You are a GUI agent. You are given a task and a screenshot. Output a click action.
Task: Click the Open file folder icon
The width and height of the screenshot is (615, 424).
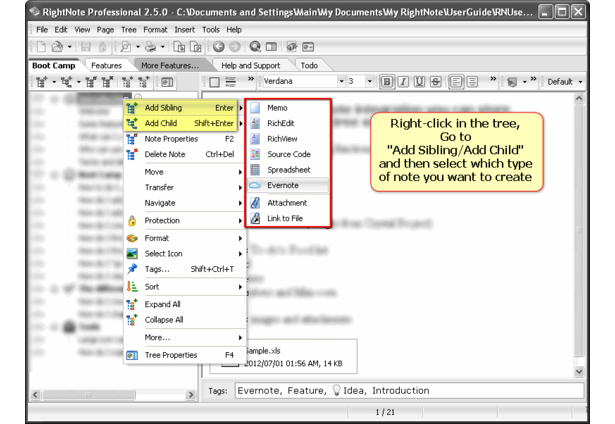pos(57,47)
